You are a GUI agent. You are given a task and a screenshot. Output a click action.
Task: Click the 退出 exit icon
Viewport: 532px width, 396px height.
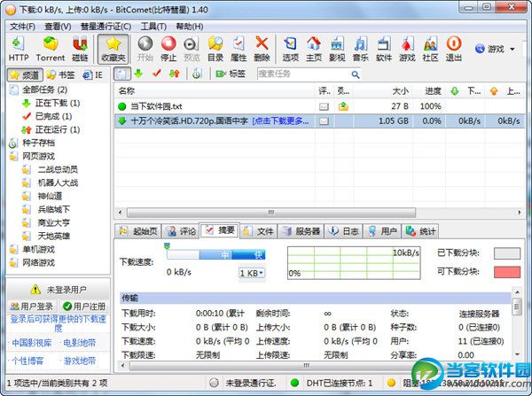click(x=454, y=49)
